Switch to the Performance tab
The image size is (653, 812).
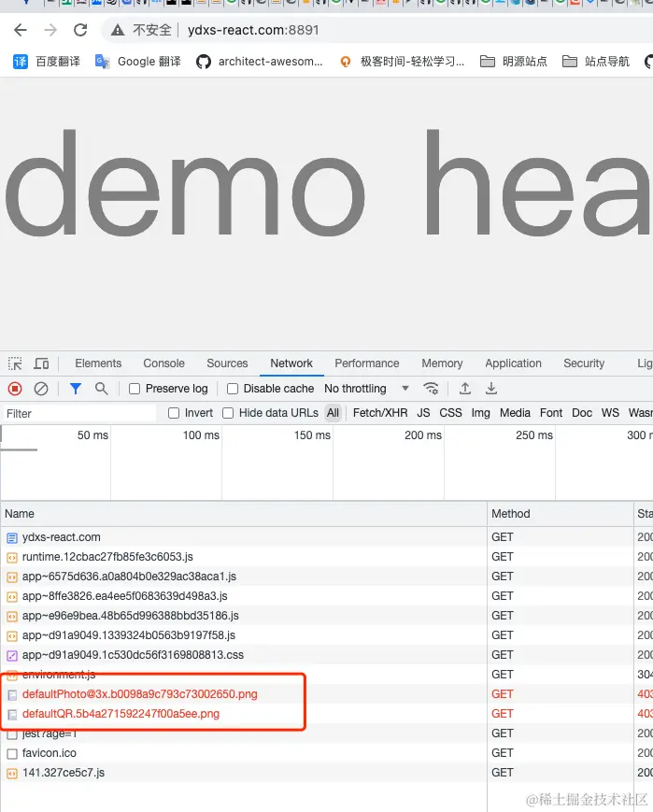pyautogui.click(x=366, y=363)
